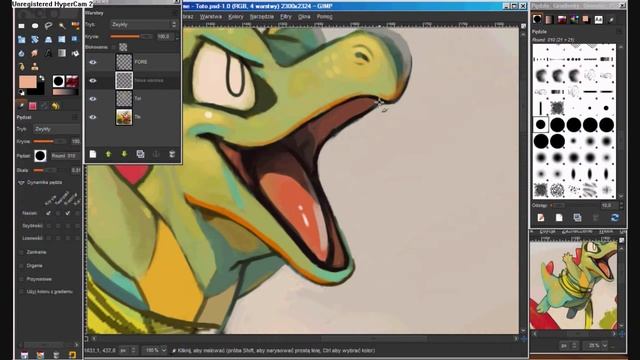Screen dimensions: 640x360
Task: Swap foreground and background colors arrow
Action: click(41, 78)
